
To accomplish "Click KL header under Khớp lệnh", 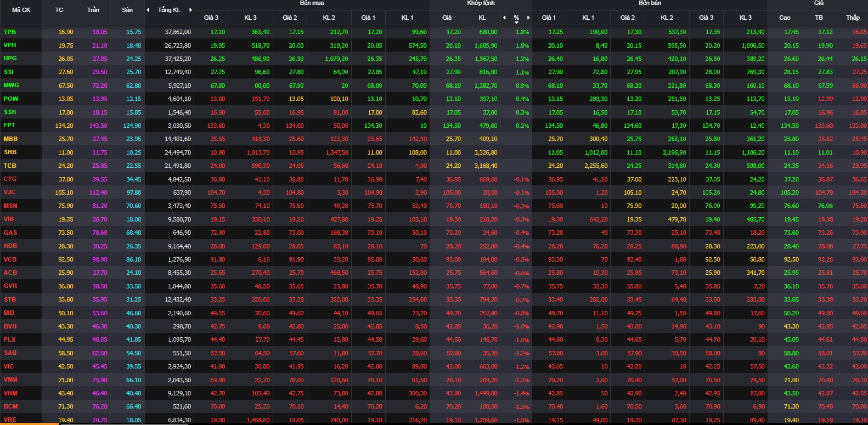I will (482, 18).
